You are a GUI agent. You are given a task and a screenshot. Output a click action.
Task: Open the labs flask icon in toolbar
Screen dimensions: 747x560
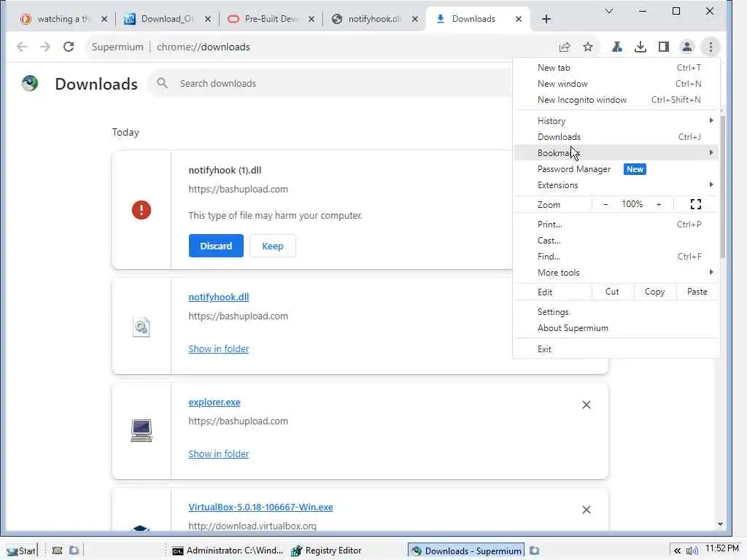tap(617, 47)
